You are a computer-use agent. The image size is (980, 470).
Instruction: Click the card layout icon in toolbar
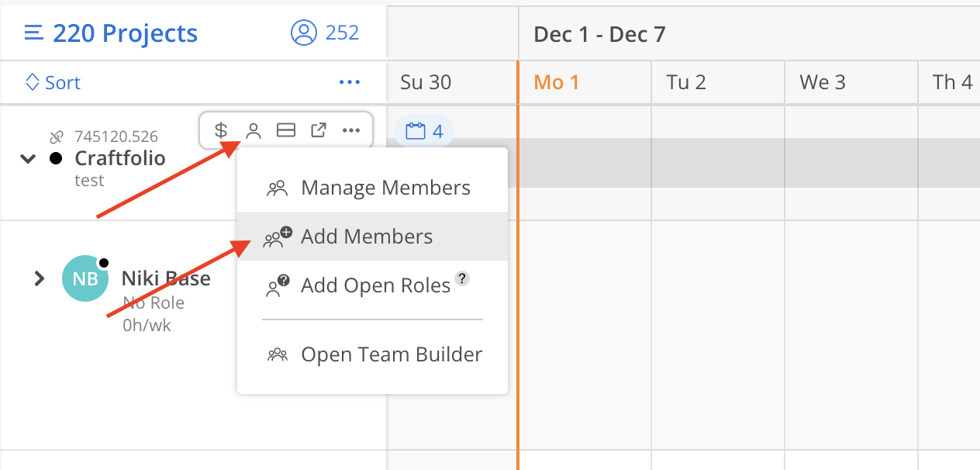coord(286,130)
